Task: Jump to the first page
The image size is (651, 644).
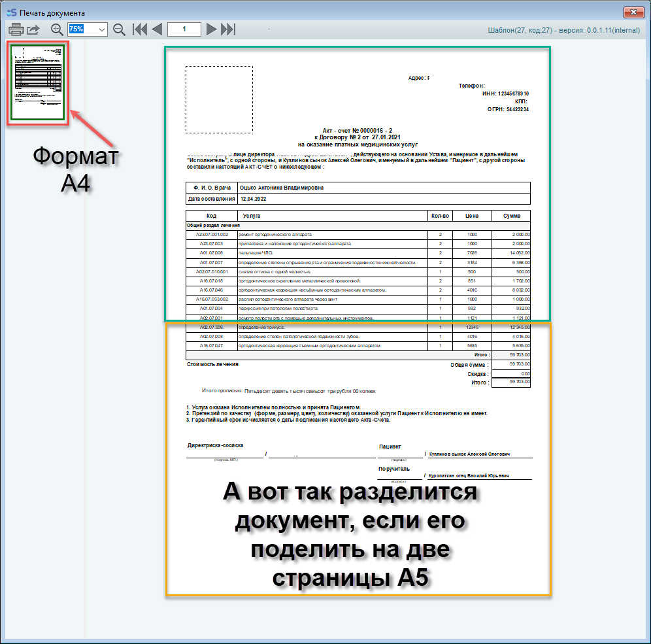Action: click(140, 29)
